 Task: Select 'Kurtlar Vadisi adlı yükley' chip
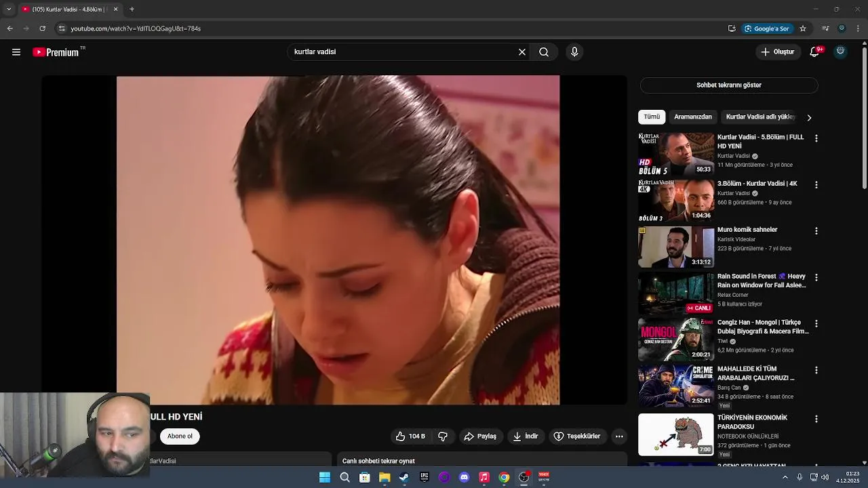pos(760,117)
